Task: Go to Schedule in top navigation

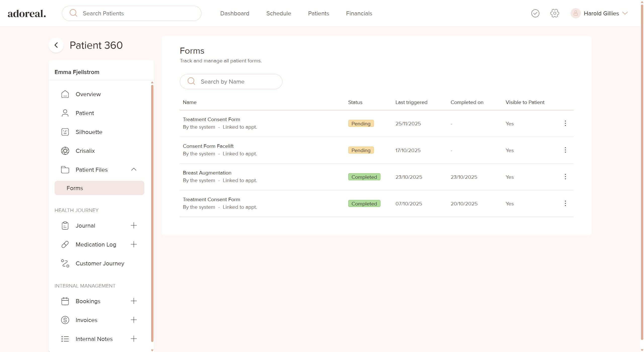Action: click(278, 13)
